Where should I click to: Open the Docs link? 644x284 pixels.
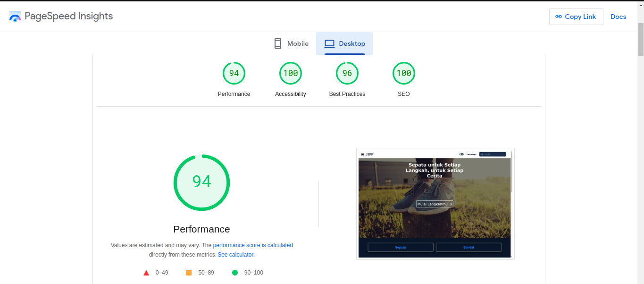click(618, 17)
